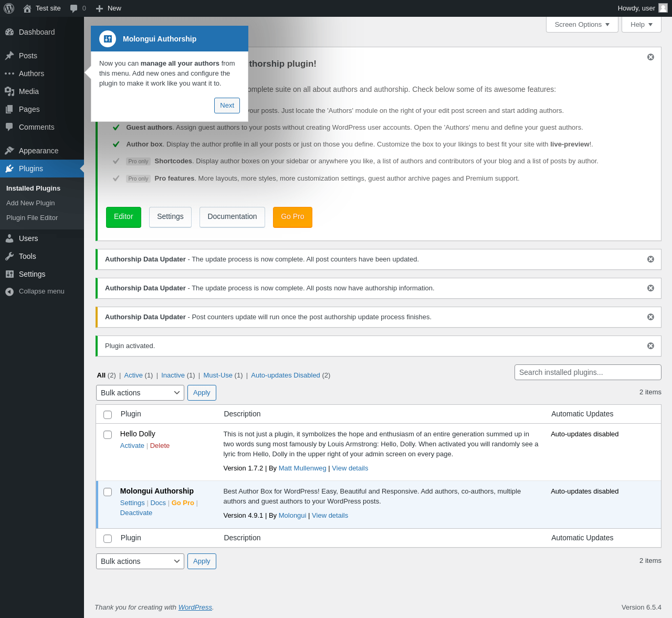Open the user avatar in admin bar
The height and width of the screenshot is (618, 672).
point(663,8)
